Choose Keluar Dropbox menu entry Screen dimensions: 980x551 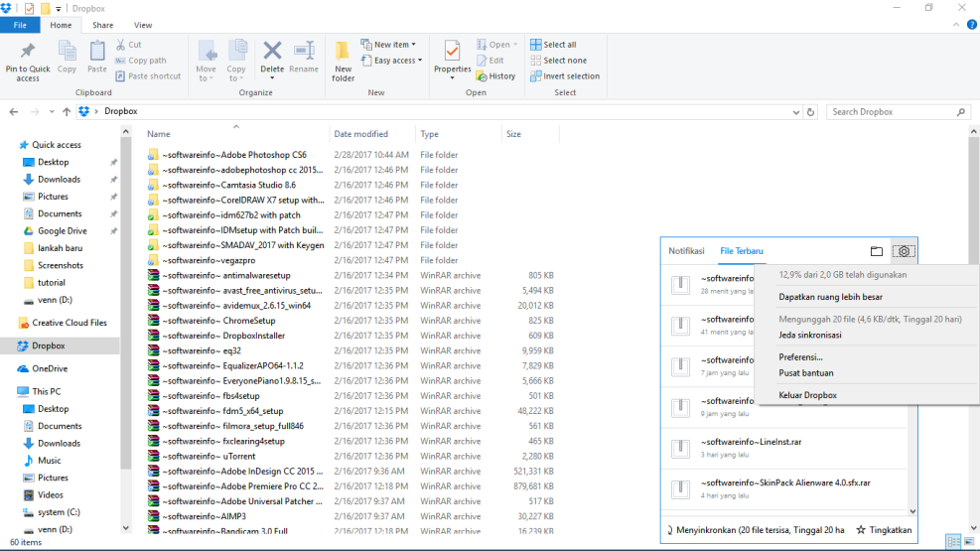click(x=807, y=395)
